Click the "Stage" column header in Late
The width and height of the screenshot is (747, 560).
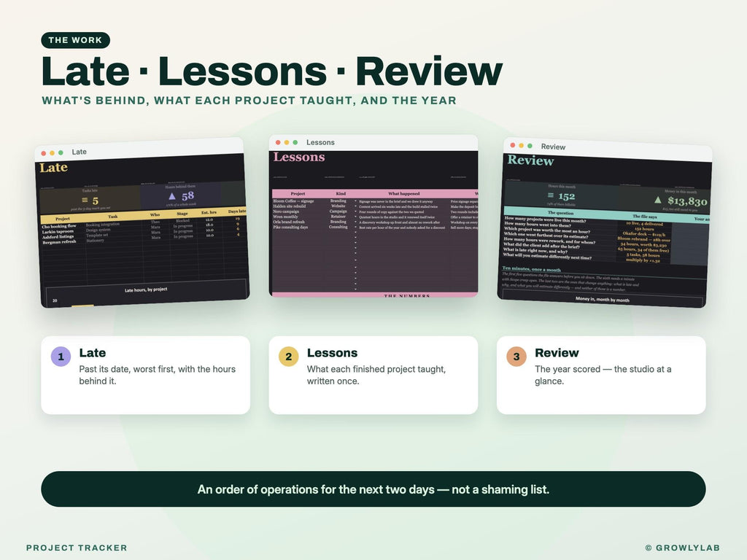click(x=182, y=214)
